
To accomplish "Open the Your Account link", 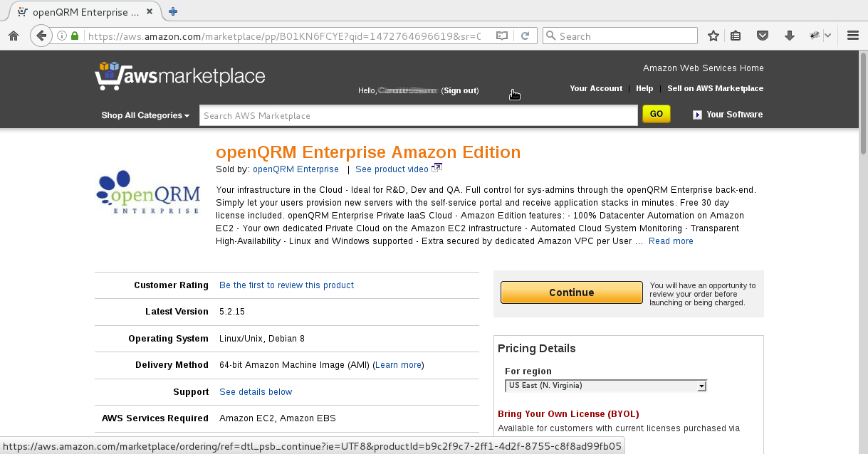I will click(x=596, y=88).
